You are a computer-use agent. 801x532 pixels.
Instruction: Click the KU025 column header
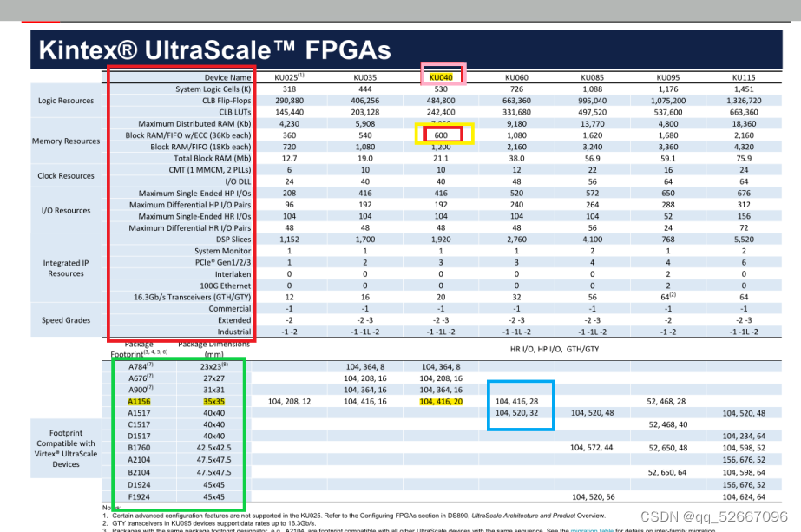click(289, 76)
